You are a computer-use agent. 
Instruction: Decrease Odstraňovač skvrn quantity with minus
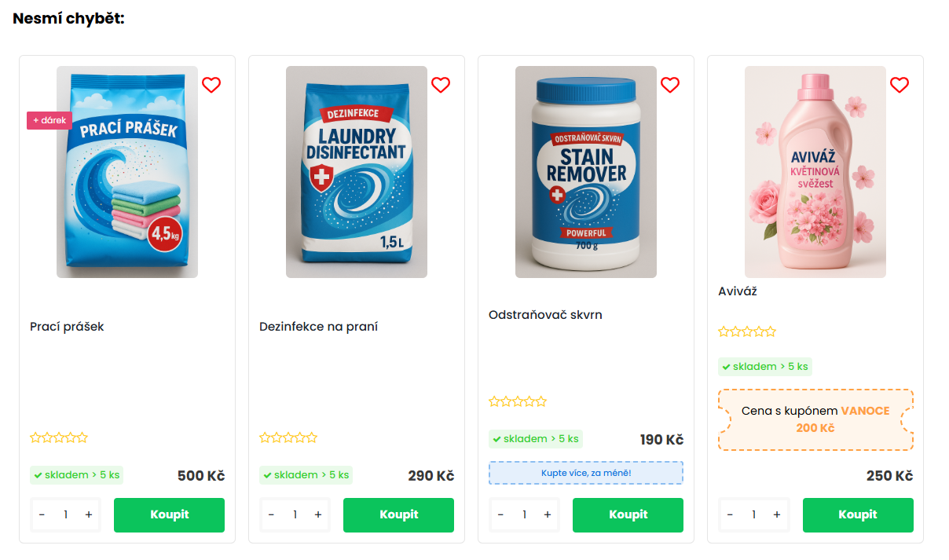pos(501,515)
